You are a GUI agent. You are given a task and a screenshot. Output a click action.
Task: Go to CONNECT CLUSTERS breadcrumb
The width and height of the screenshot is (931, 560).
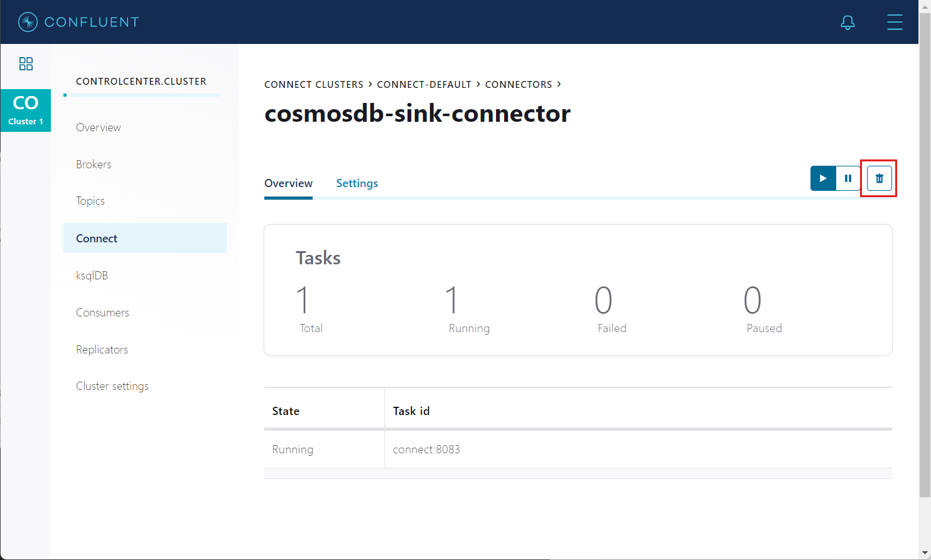(x=314, y=85)
